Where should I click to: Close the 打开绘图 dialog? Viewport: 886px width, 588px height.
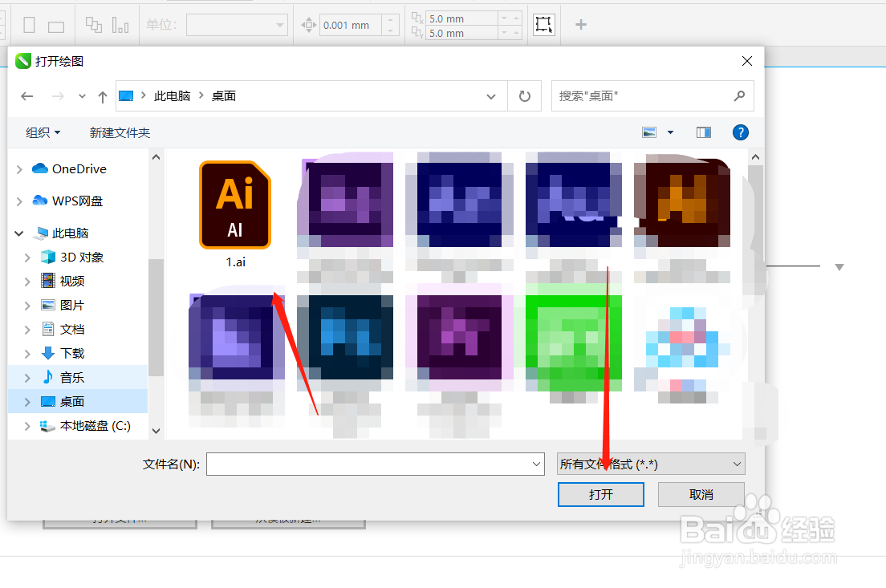coord(747,61)
